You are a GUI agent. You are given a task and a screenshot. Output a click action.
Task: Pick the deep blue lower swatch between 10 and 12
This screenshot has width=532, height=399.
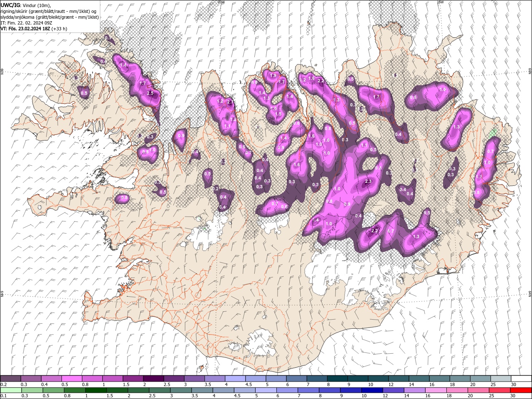(x=372, y=390)
